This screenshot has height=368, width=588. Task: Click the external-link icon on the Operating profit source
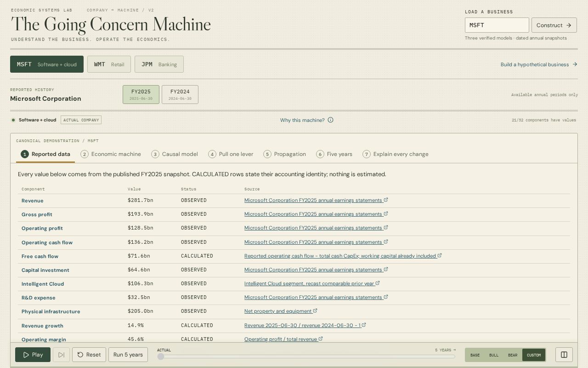[x=386, y=228]
